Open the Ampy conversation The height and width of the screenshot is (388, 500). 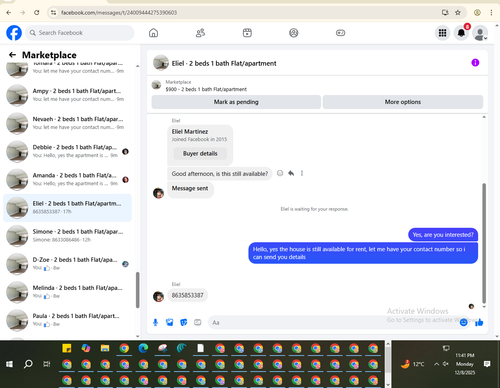[x=67, y=95]
